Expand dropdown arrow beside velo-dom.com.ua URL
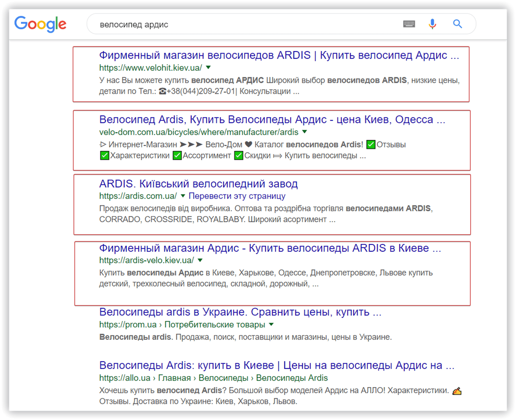This screenshot has width=516, height=420. (x=305, y=132)
